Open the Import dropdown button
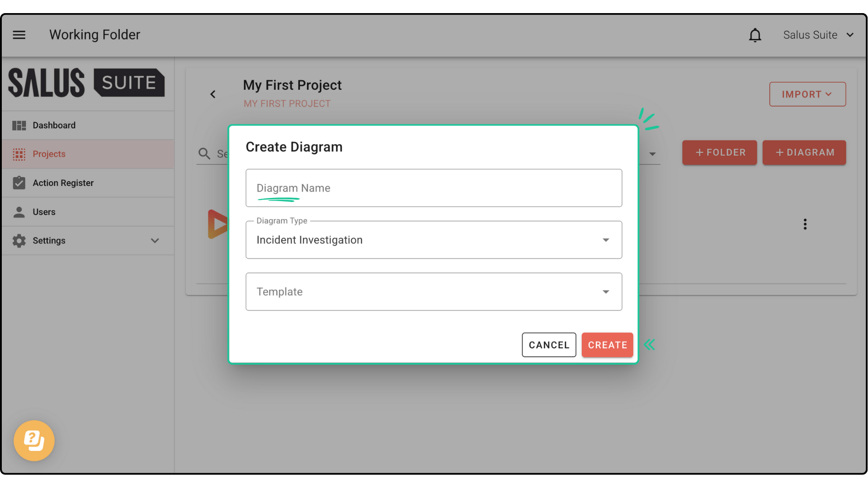Image resolution: width=868 pixels, height=488 pixels. 807,94
